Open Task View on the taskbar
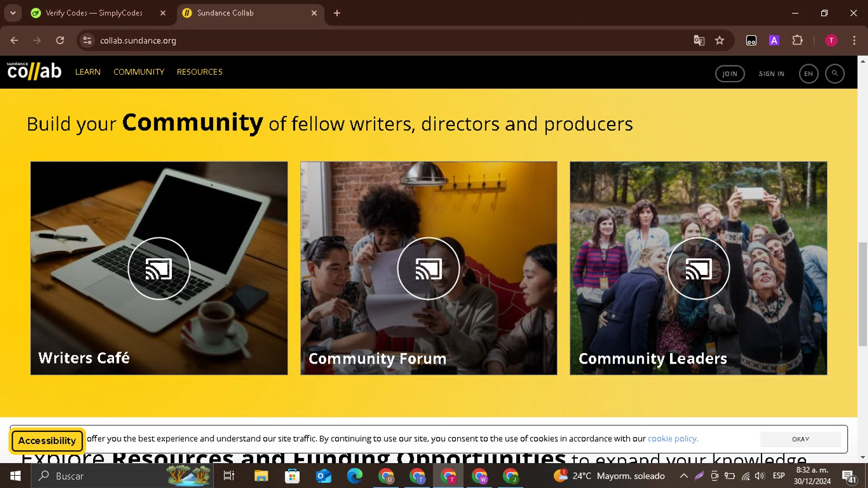The width and height of the screenshot is (868, 488). pos(229,476)
